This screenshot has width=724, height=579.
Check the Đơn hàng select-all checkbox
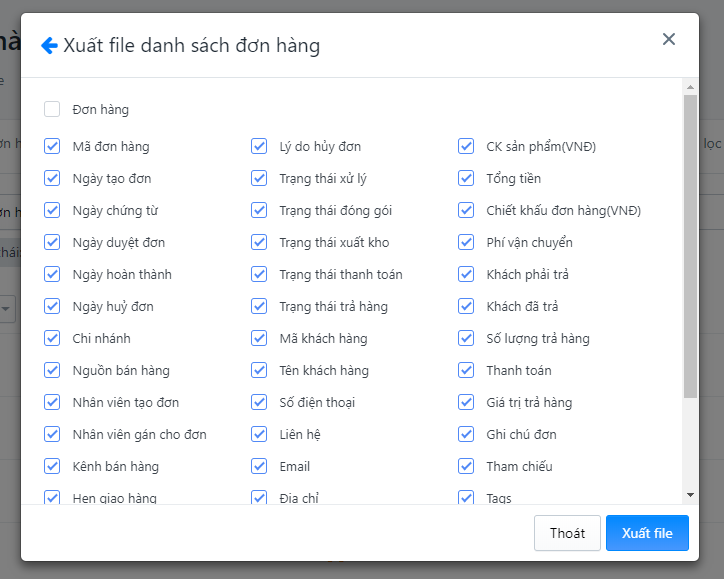coord(52,109)
